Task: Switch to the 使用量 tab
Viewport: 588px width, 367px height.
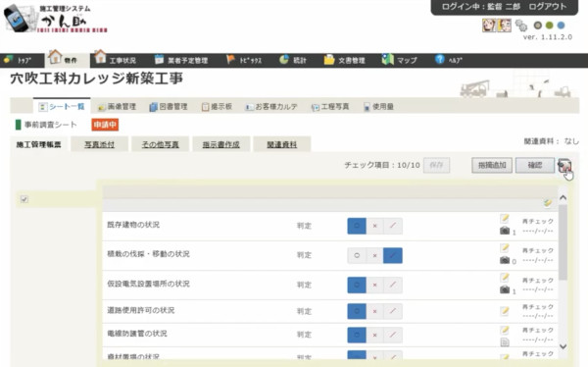Action: coord(378,107)
